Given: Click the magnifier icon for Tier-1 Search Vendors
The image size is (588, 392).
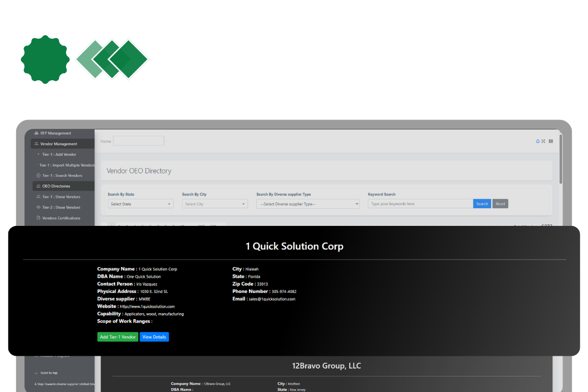Looking at the screenshot, I should point(38,175).
